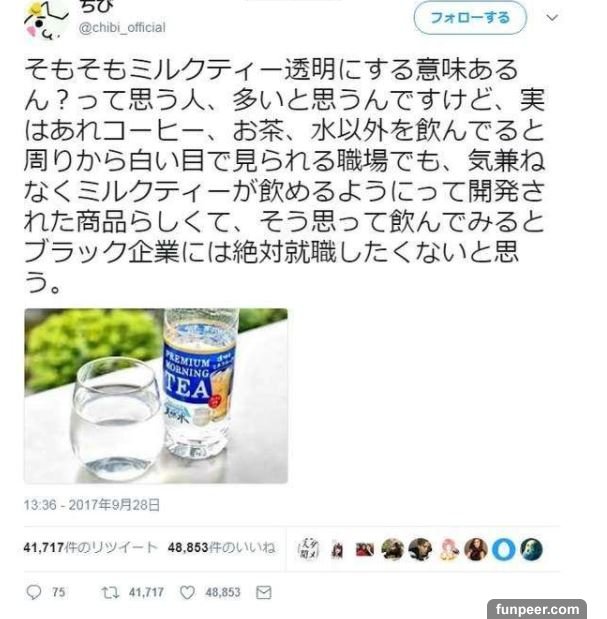This screenshot has height=619, width=607.
Task: Open the pink-haired liker avatar
Action: pos(449,550)
